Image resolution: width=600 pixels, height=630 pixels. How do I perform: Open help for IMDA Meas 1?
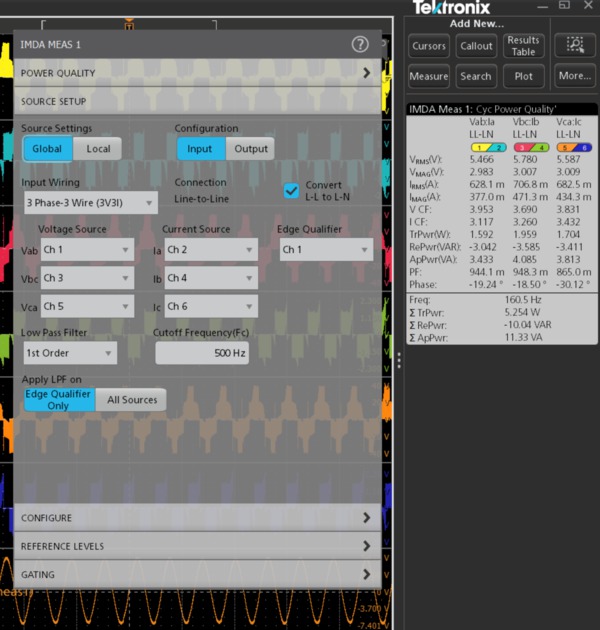pos(360,44)
